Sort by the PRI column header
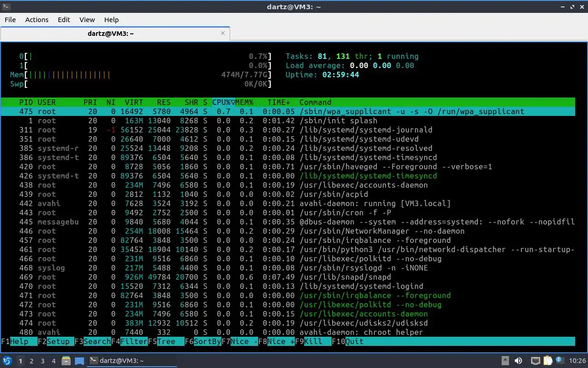The height and width of the screenshot is (368, 588). 90,102
